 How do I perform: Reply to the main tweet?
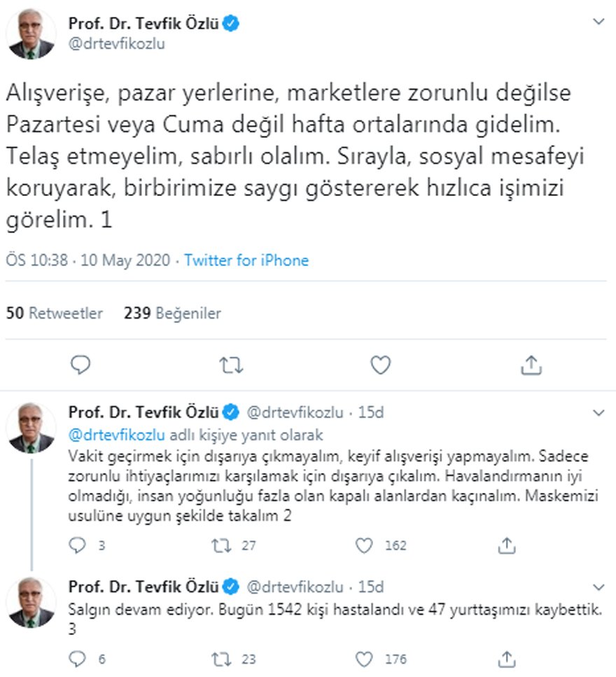pyautogui.click(x=81, y=365)
